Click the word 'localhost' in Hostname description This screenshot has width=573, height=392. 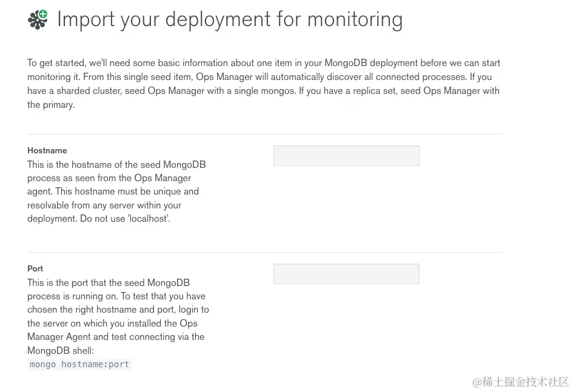pyautogui.click(x=148, y=219)
